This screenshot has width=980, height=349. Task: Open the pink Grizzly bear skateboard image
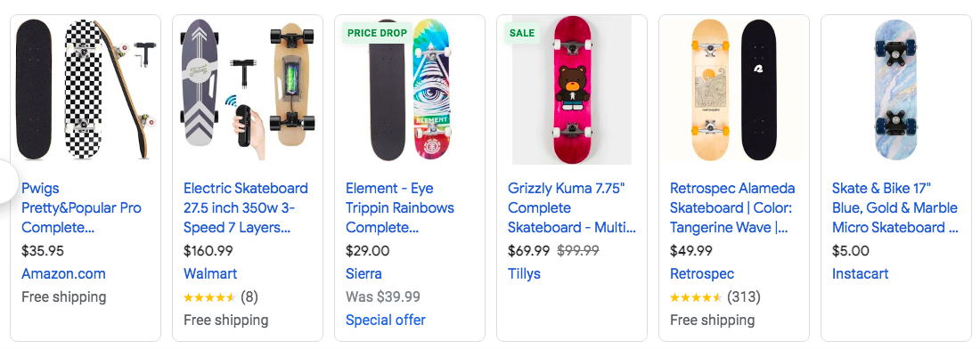click(571, 90)
